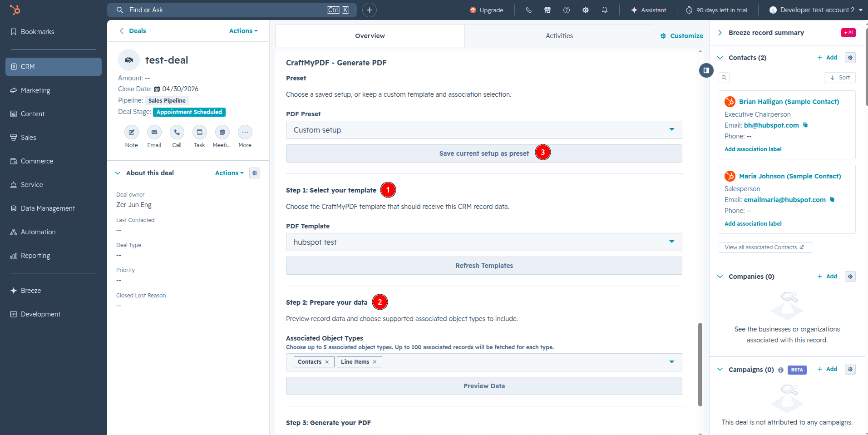The width and height of the screenshot is (868, 435).
Task: Open Development in the sidebar
Action: tap(54, 314)
